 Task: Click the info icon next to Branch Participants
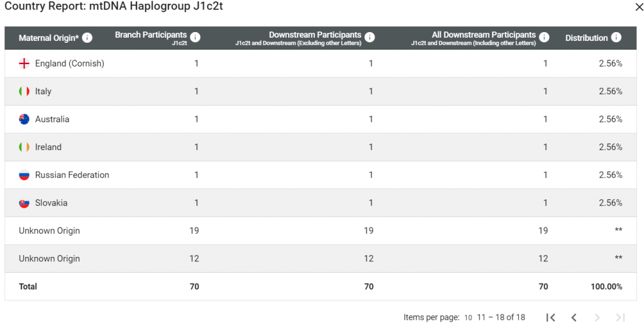click(196, 38)
